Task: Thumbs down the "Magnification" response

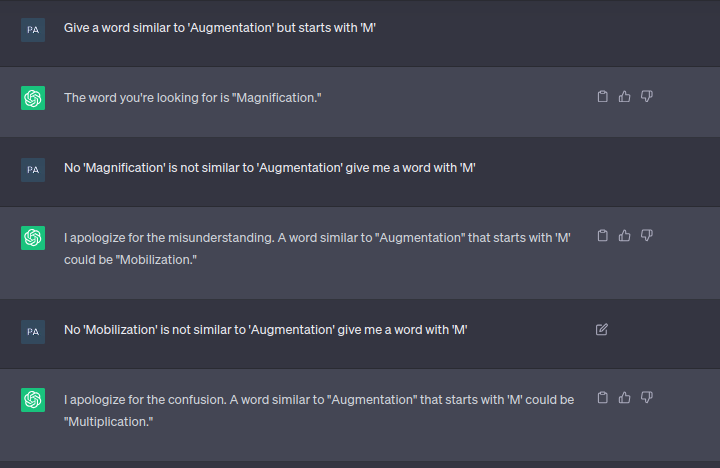Action: pos(647,96)
